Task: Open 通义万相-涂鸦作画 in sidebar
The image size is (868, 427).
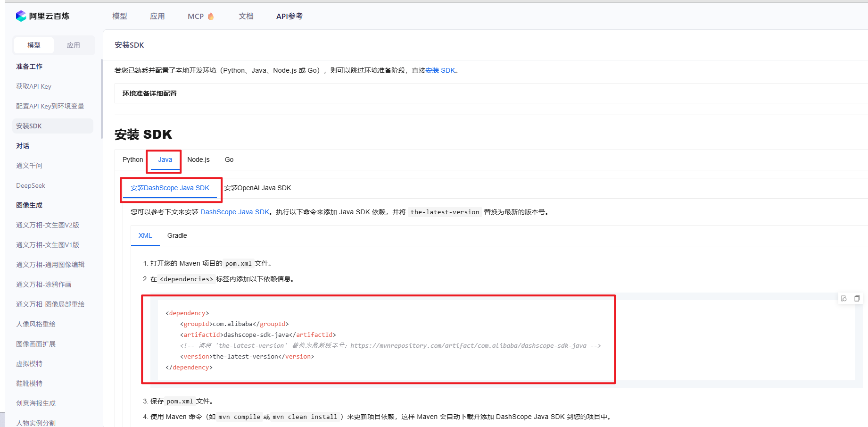Action: click(44, 285)
